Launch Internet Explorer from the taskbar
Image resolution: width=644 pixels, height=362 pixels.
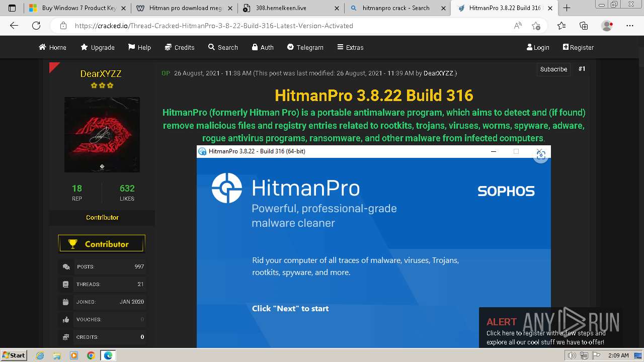[40, 355]
